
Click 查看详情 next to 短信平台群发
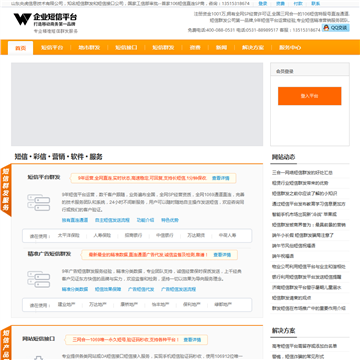pos(221,178)
